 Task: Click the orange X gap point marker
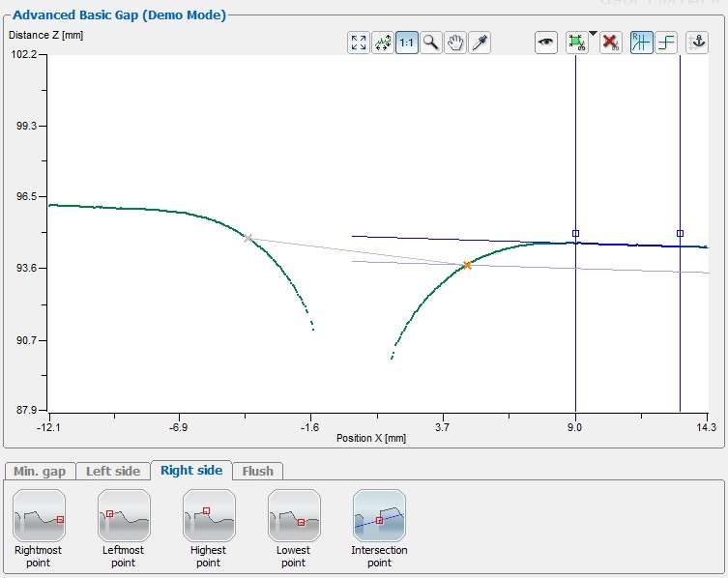point(467,265)
